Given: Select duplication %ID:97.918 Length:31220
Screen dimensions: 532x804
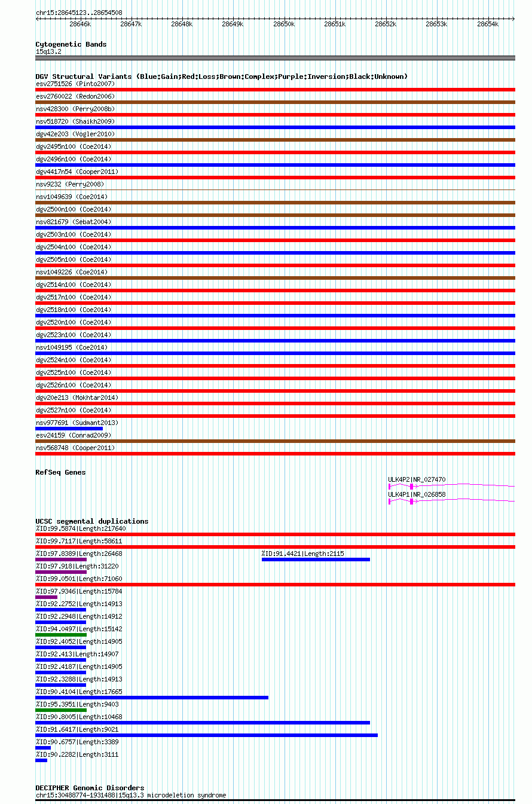Looking at the screenshot, I should [x=77, y=566].
